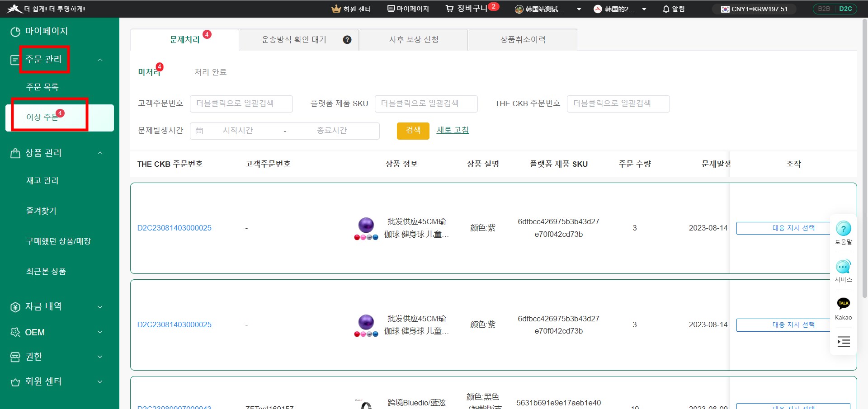Image resolution: width=868 pixels, height=409 pixels.
Task: Click the CNY1=KRW197.51 exchange rate badge
Action: (x=754, y=9)
